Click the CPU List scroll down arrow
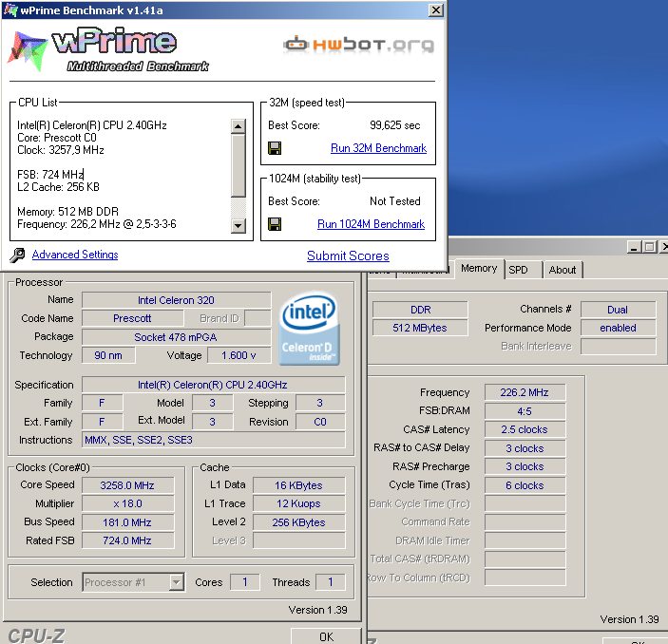668x644 pixels. pos(239,226)
